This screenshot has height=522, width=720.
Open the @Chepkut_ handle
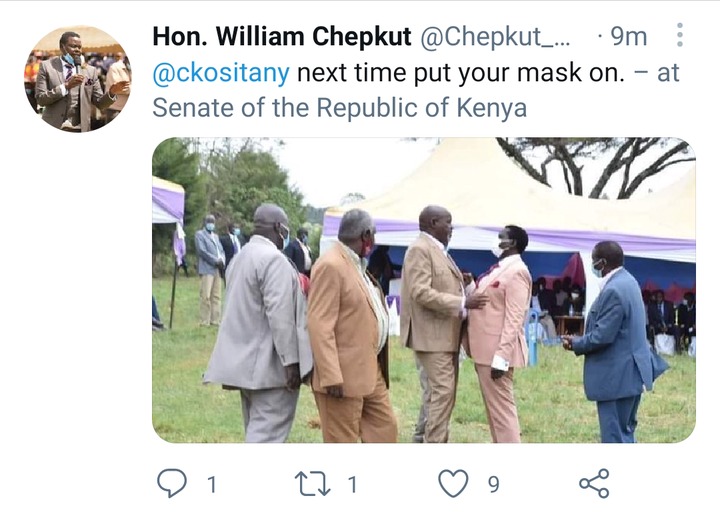(495, 36)
